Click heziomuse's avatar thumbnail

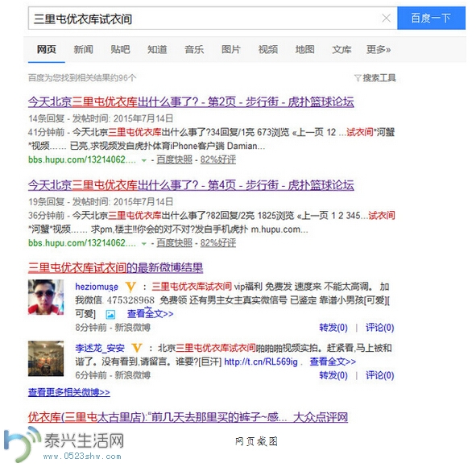pyautogui.click(x=46, y=297)
